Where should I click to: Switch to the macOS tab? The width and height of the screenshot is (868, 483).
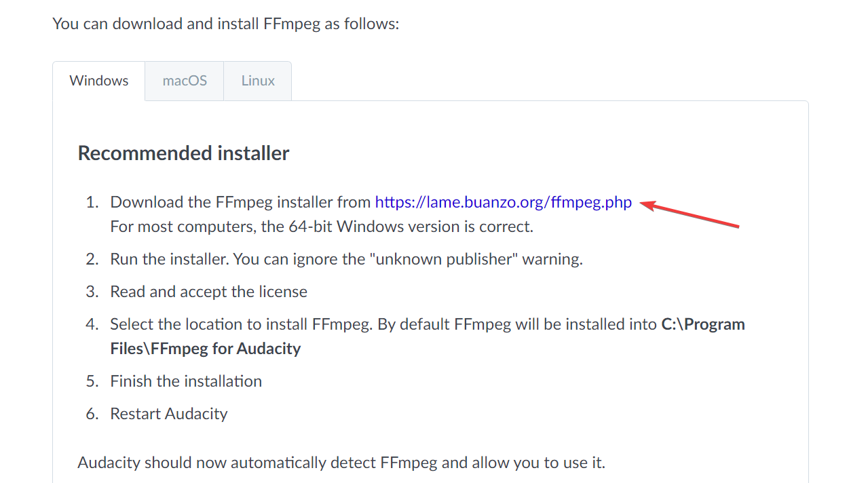coord(185,81)
